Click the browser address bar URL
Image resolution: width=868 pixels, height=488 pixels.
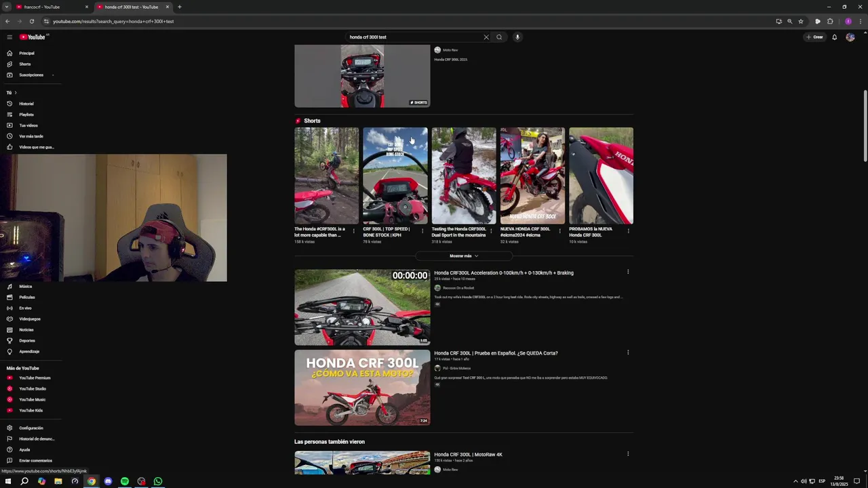pyautogui.click(x=113, y=21)
